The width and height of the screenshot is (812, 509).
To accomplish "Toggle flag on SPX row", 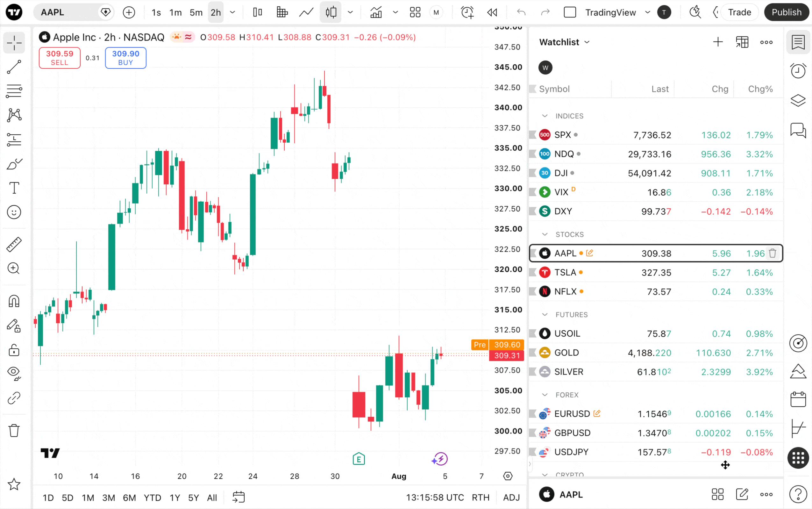I will tap(533, 135).
